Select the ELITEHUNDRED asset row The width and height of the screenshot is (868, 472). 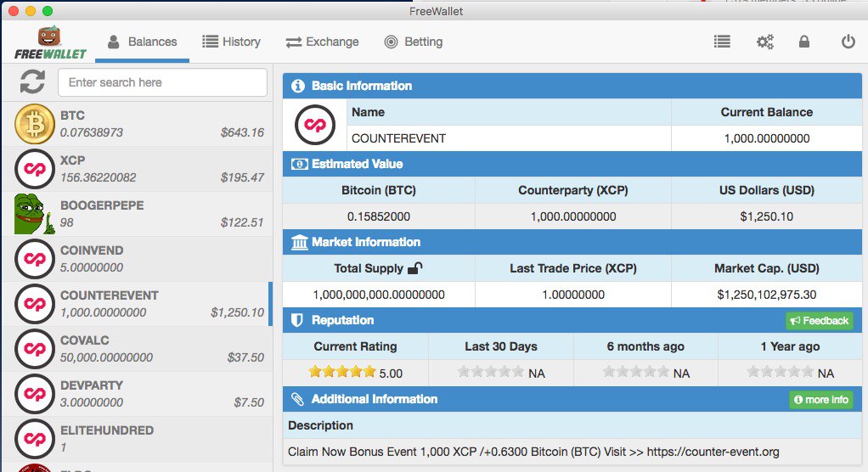coord(138,439)
